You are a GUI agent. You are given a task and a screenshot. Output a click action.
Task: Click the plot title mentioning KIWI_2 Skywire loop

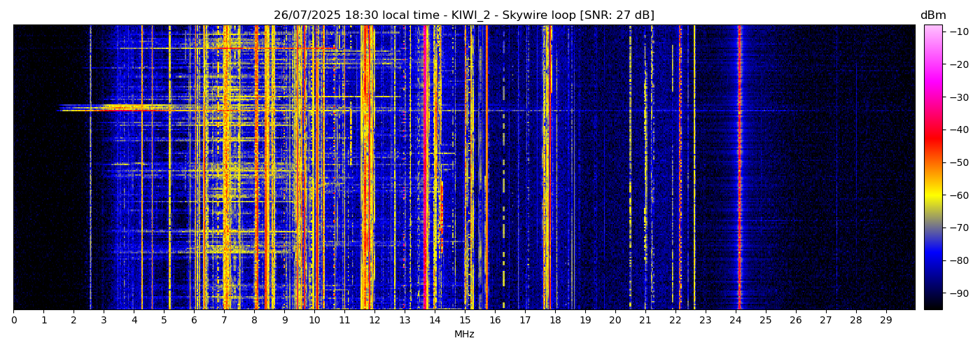(463, 15)
